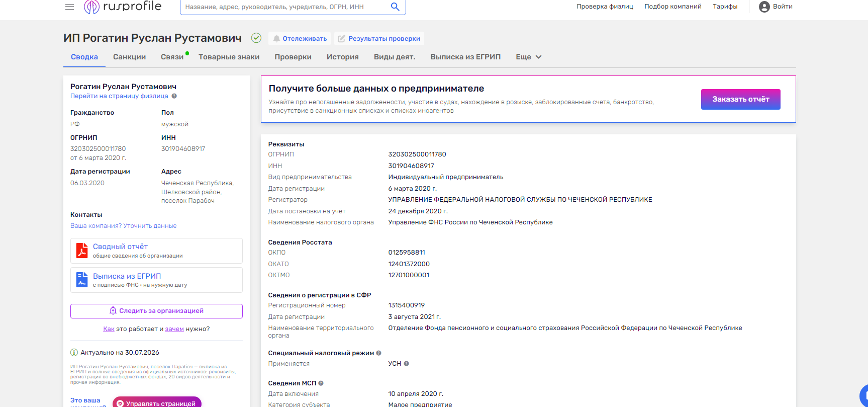Click the help icon next to УСН
The height and width of the screenshot is (407, 868).
407,364
